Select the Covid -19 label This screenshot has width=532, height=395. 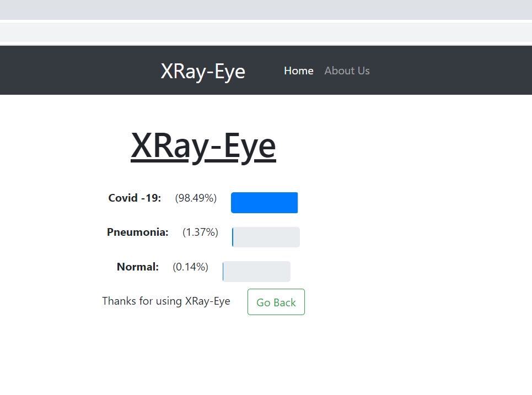(135, 198)
